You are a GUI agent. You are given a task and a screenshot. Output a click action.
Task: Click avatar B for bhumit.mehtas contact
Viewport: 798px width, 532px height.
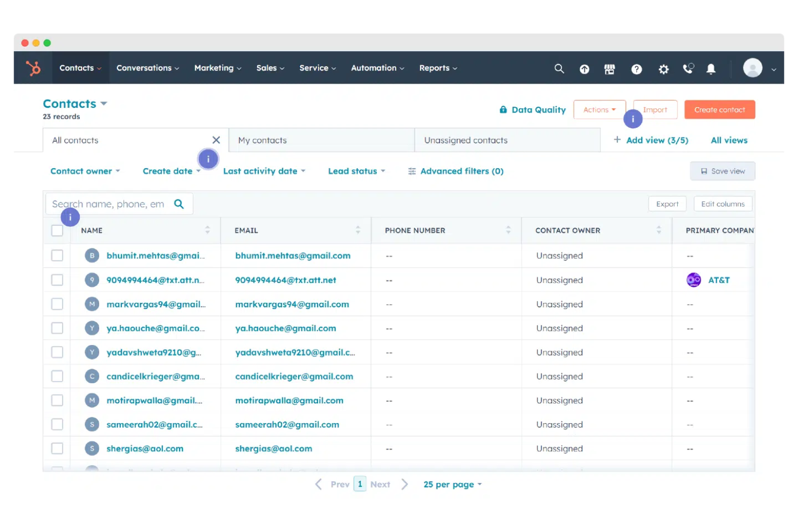92,255
